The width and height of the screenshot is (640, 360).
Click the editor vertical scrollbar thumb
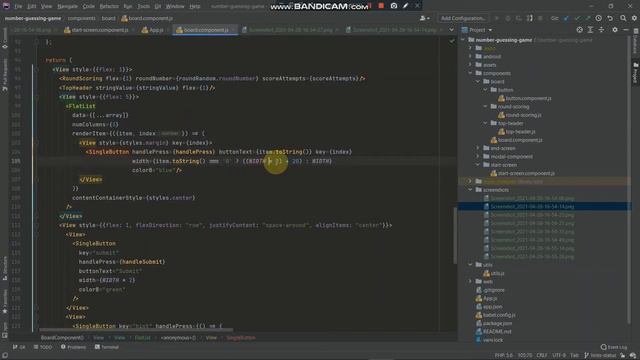point(455,236)
